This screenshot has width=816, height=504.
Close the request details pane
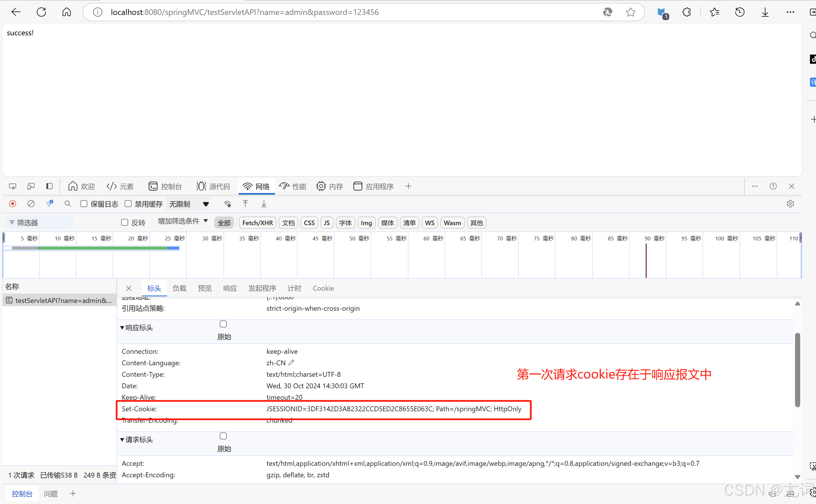129,288
